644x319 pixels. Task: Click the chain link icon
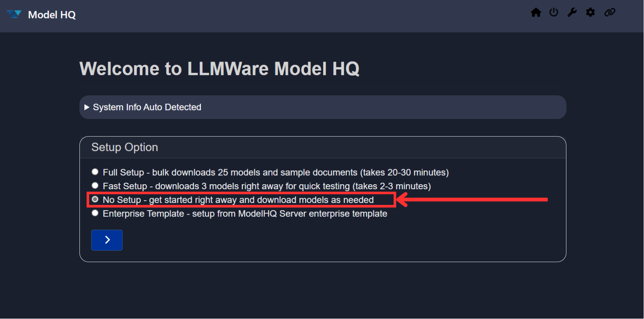pyautogui.click(x=610, y=12)
